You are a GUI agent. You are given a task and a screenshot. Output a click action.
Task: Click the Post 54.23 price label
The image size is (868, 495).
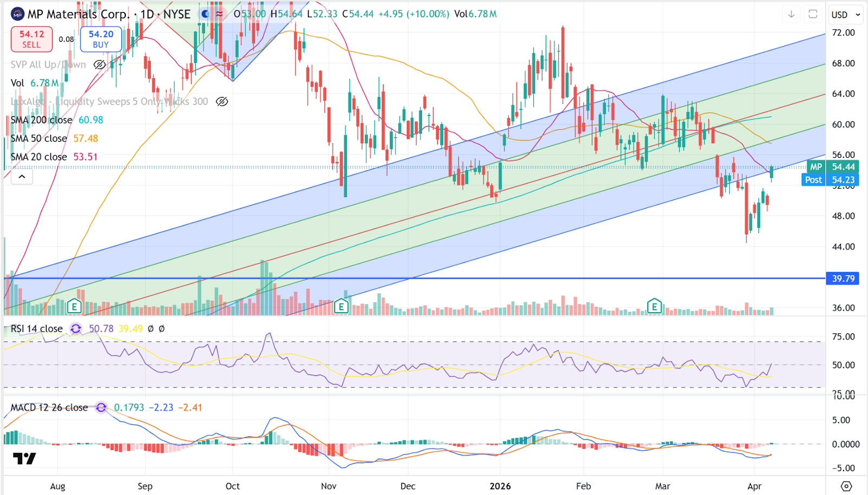[x=830, y=180]
